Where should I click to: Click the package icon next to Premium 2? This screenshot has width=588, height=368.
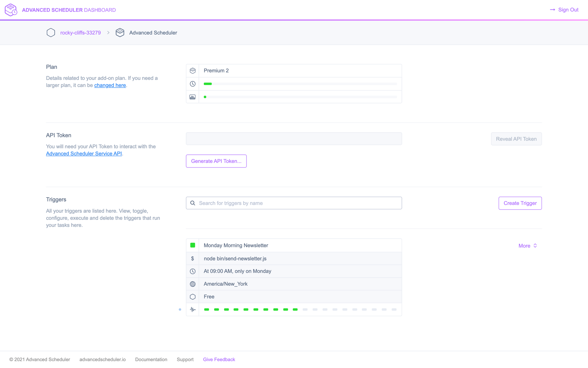pyautogui.click(x=193, y=71)
